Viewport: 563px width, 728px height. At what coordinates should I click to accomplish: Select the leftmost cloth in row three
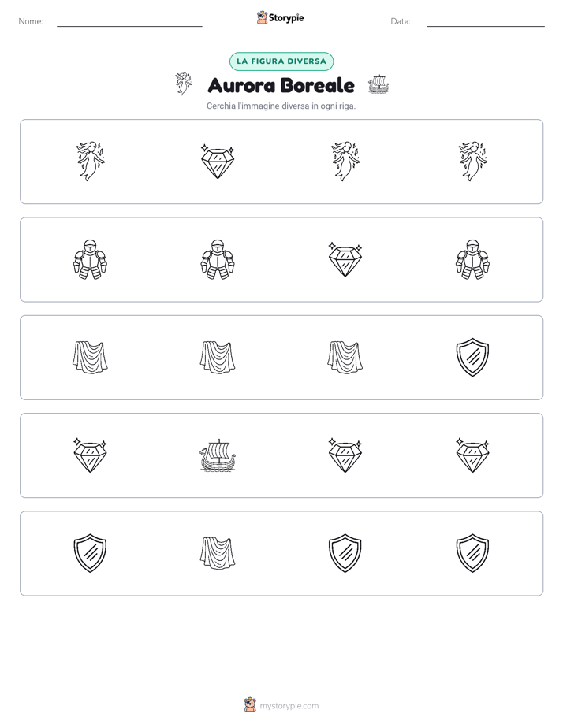(90, 357)
